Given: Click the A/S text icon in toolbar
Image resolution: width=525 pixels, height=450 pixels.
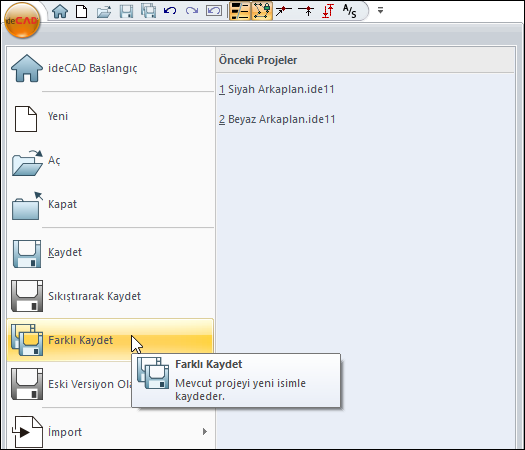Looking at the screenshot, I should (x=350, y=11).
